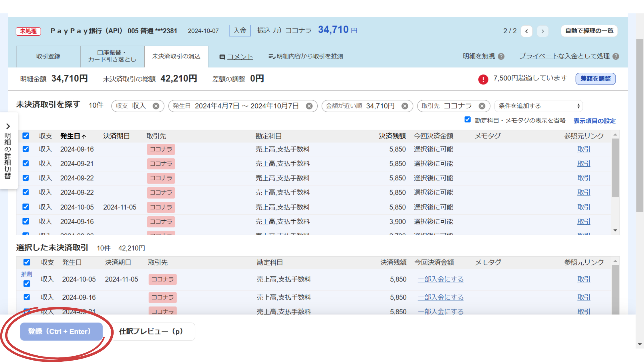Switch to 口座振替・カード引き落とし tab
The image size is (644, 362).
(x=112, y=56)
